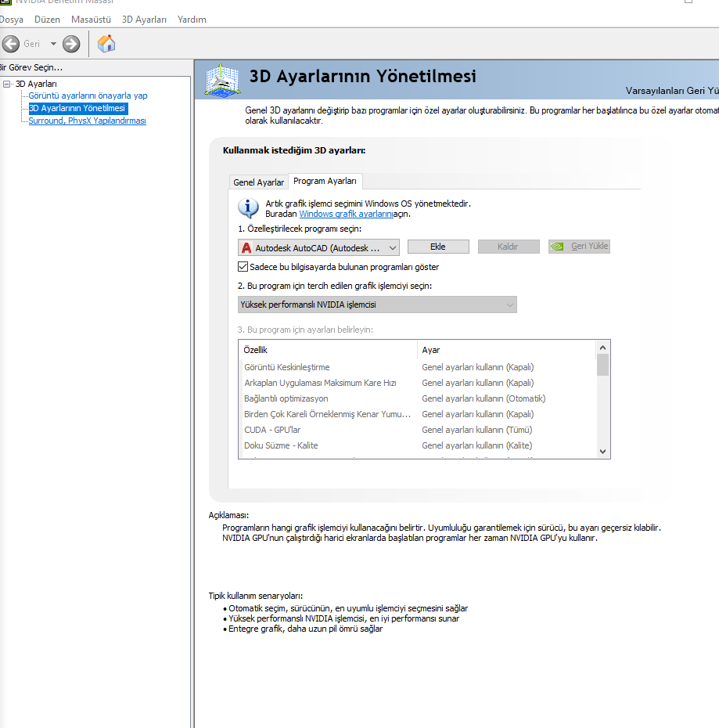Click the settings list scrollbar thumb
Image resolution: width=719 pixels, height=728 pixels.
(602, 365)
